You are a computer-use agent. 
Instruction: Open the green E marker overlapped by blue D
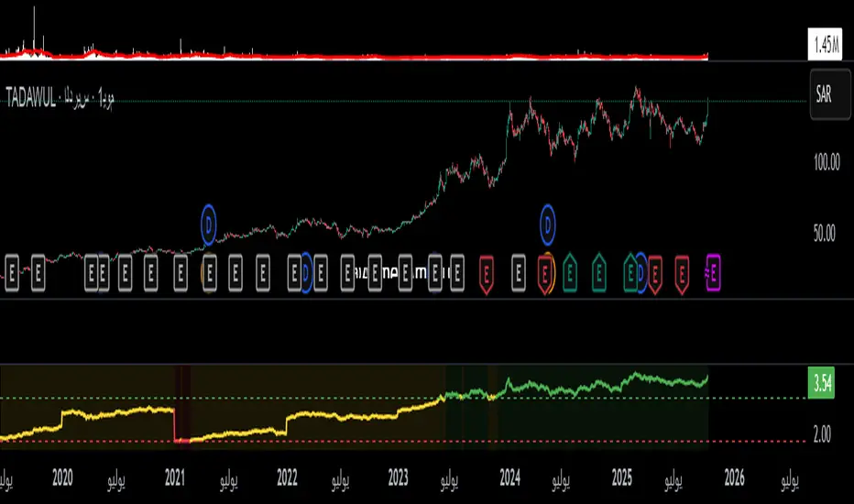click(x=630, y=272)
